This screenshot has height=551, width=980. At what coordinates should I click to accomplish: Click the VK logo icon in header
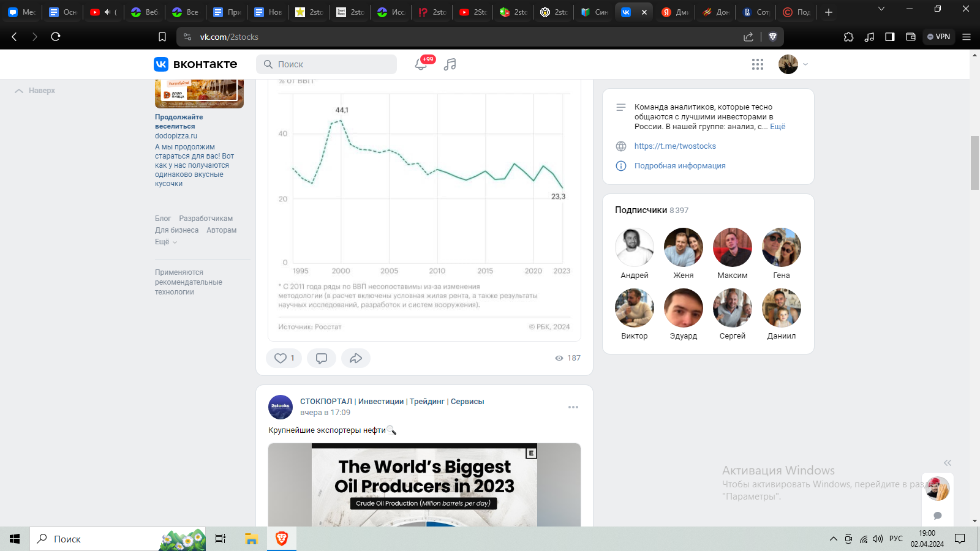[161, 64]
